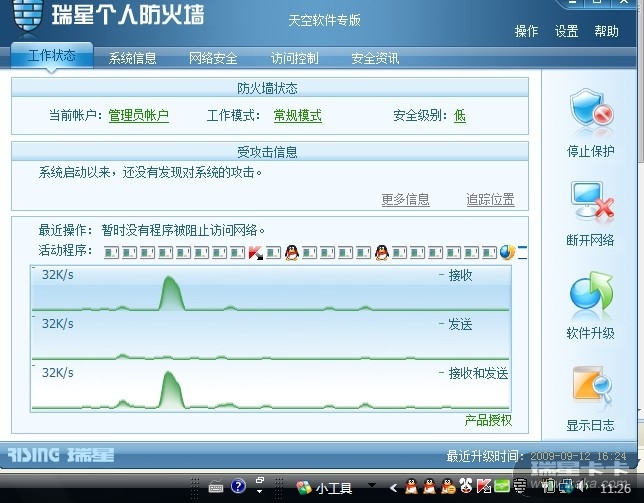Change security level via 低 link
This screenshot has height=503, width=644.
pyautogui.click(x=460, y=115)
